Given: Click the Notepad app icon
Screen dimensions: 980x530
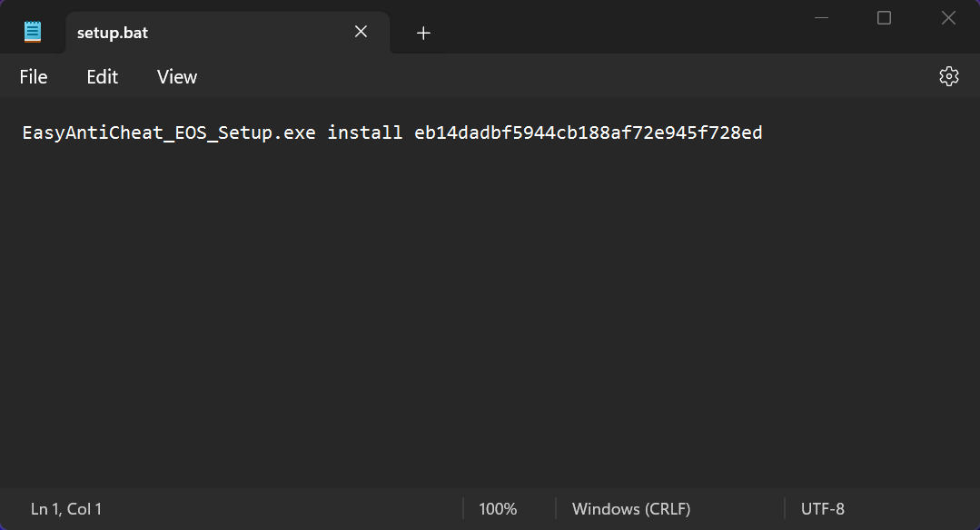Looking at the screenshot, I should (33, 32).
